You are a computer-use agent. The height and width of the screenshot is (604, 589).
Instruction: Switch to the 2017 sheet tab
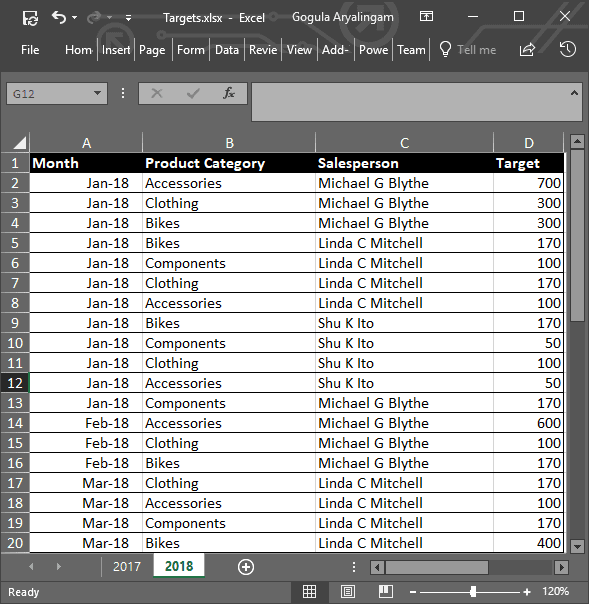pyautogui.click(x=127, y=567)
